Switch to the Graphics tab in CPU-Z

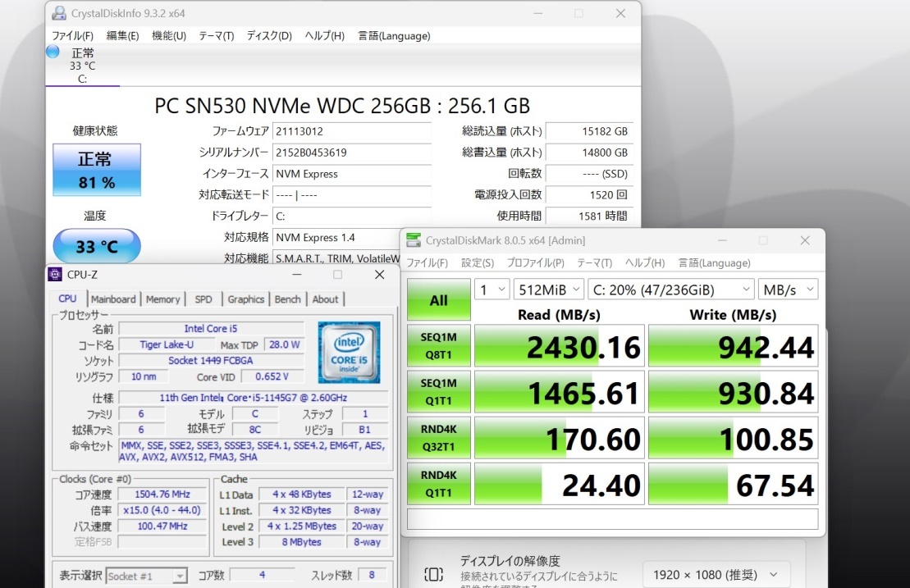point(245,299)
